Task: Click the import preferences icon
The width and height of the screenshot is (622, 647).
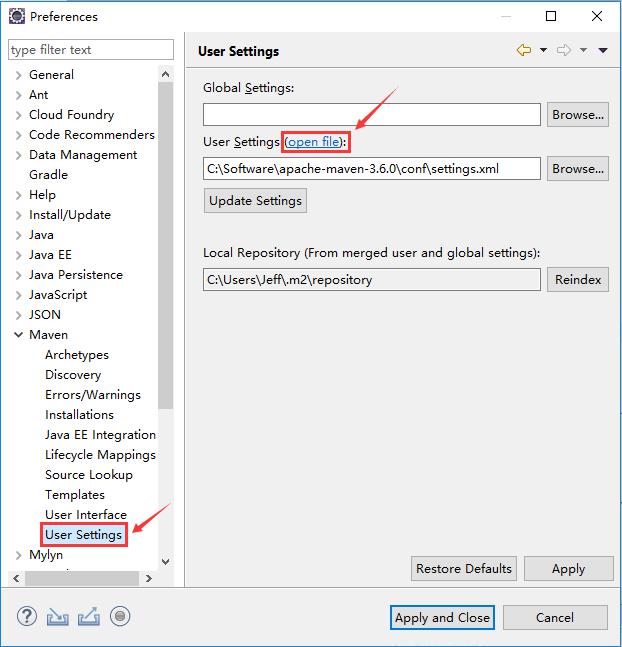Action: (x=57, y=616)
